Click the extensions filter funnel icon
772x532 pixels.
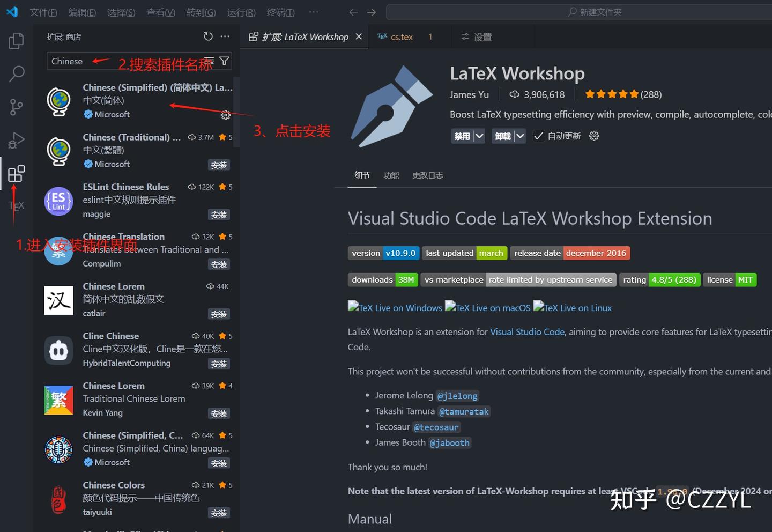(224, 61)
